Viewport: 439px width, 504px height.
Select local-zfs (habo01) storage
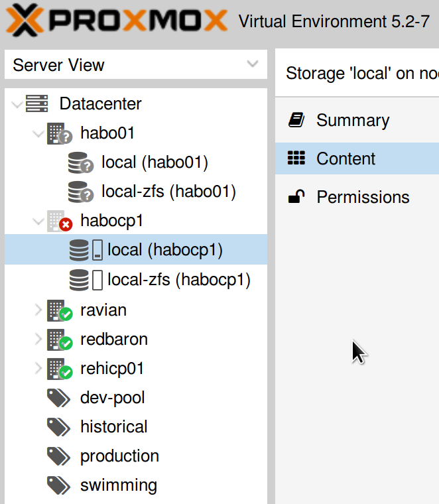168,191
